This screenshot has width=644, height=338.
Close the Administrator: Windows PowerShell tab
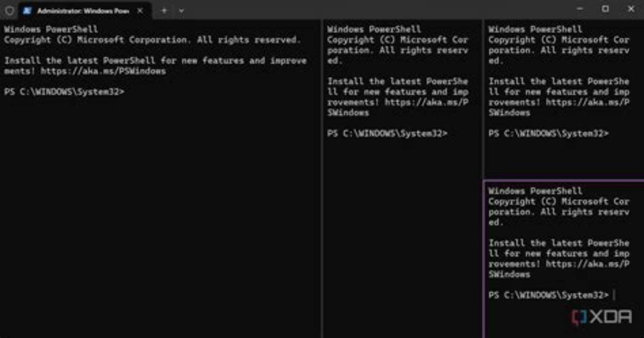[x=140, y=11]
